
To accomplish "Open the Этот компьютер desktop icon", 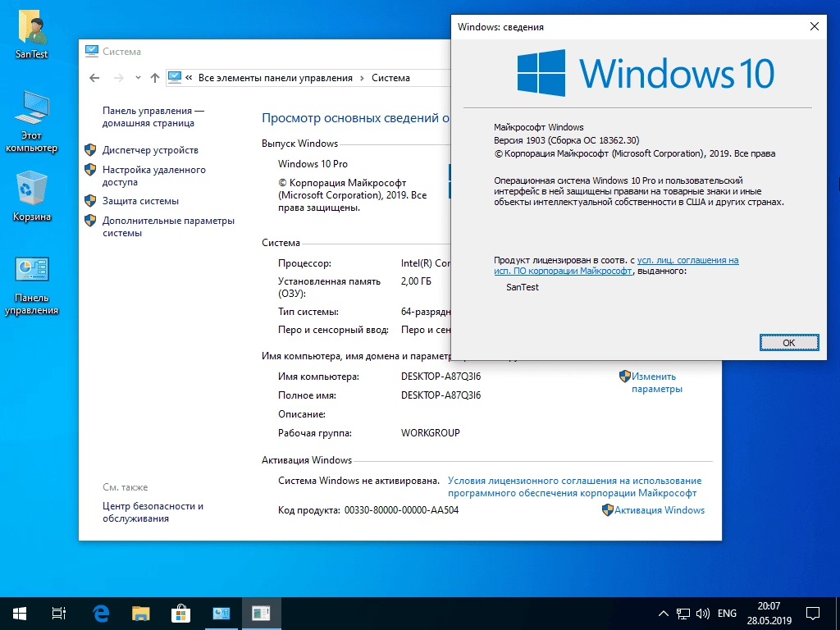I will pos(32,122).
